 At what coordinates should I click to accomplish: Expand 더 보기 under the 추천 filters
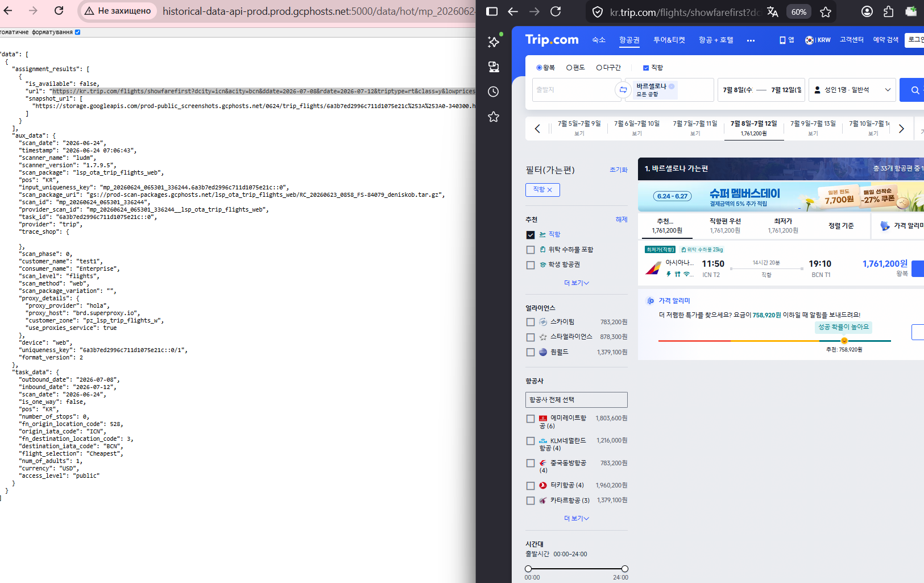point(577,283)
